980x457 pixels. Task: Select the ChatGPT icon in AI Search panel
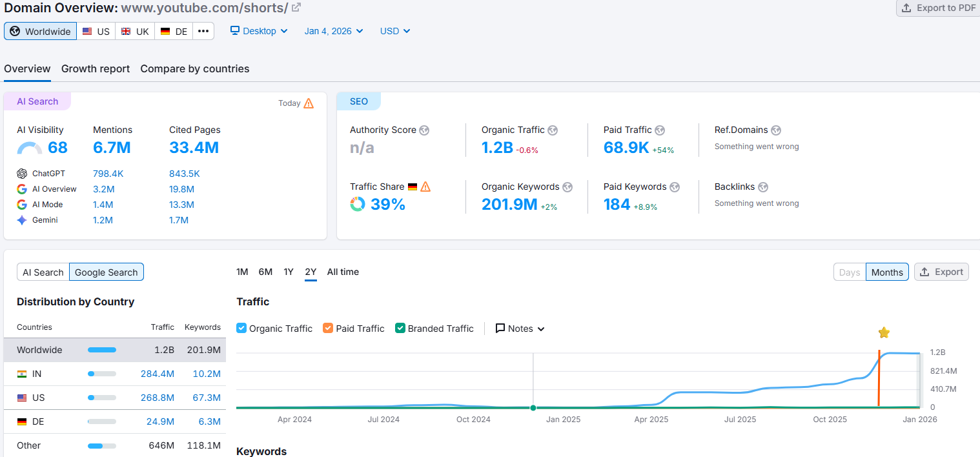(23, 173)
